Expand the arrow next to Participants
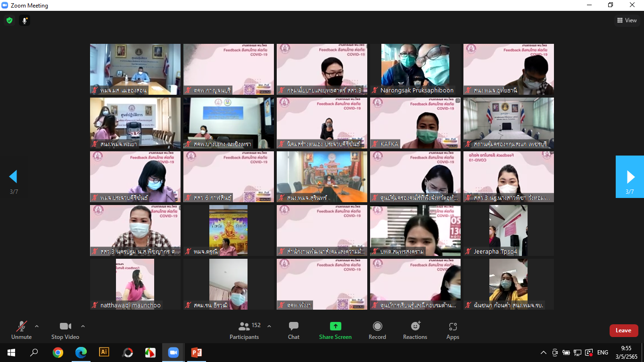Viewport: 644px width, 362px height. click(x=269, y=326)
